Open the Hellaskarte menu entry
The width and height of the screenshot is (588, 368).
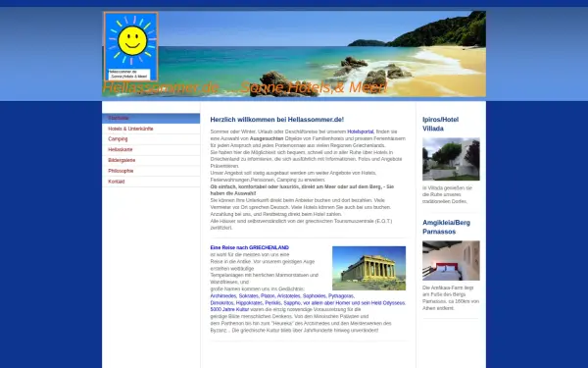coord(151,150)
